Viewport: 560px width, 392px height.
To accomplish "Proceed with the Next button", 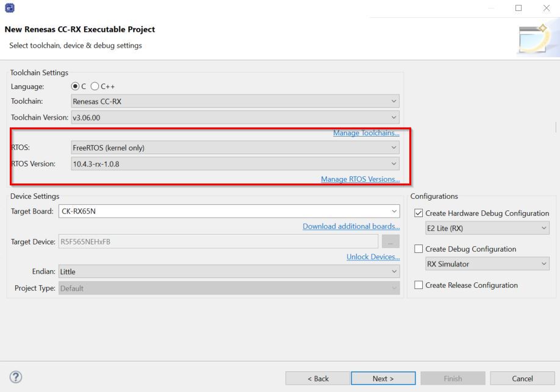I will (383, 379).
